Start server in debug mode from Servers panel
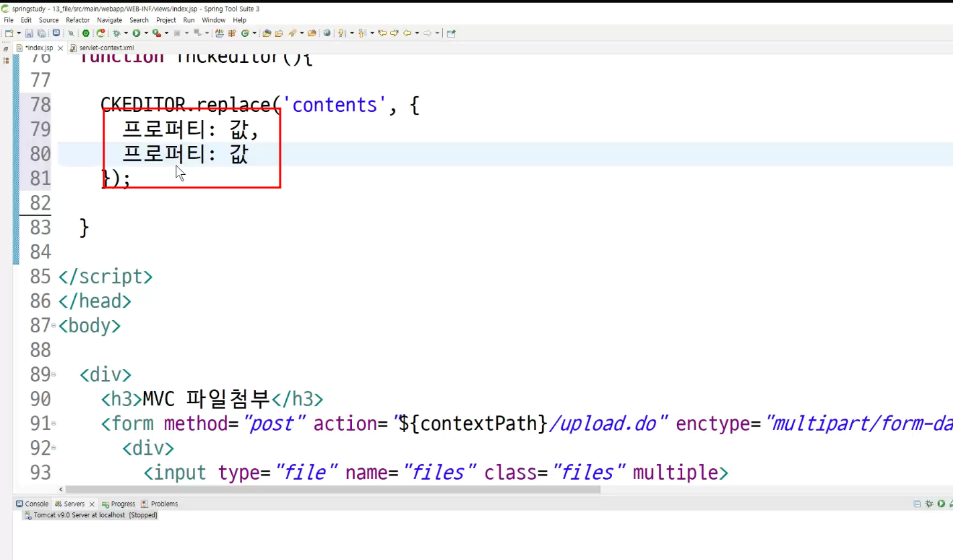Screen dimensions: 953x560 [929, 504]
